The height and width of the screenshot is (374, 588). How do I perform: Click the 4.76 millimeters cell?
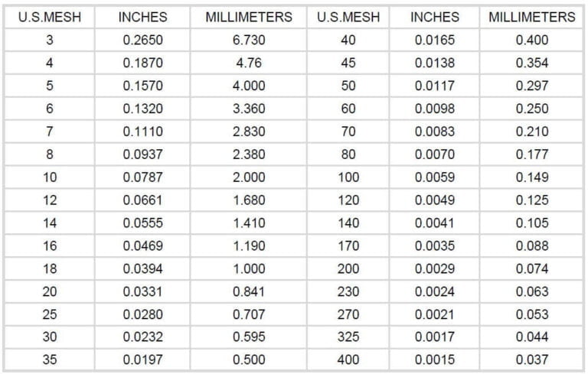point(249,63)
